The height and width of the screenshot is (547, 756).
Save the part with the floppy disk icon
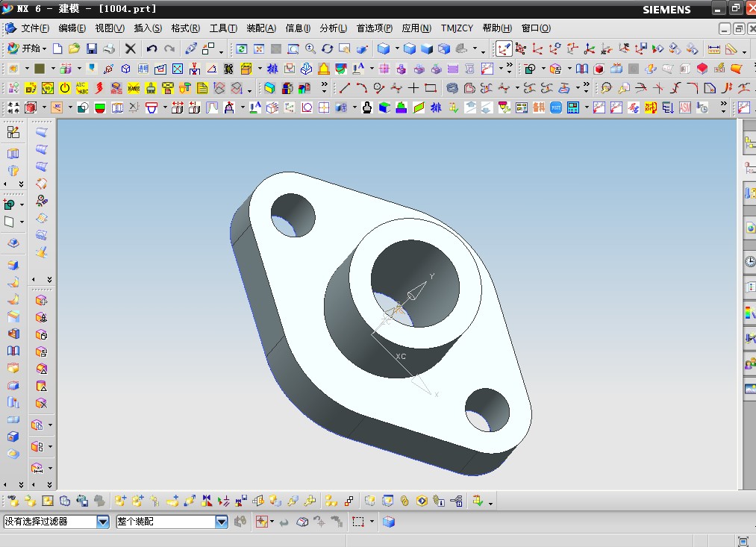(x=92, y=49)
